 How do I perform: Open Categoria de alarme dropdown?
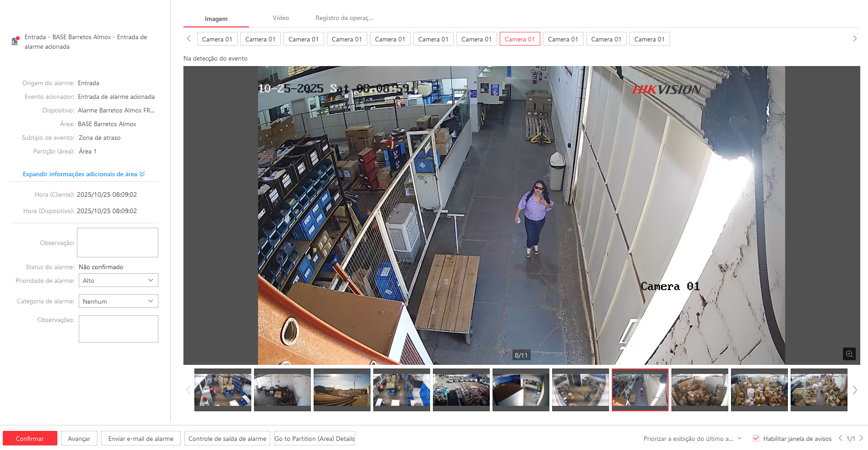(118, 302)
